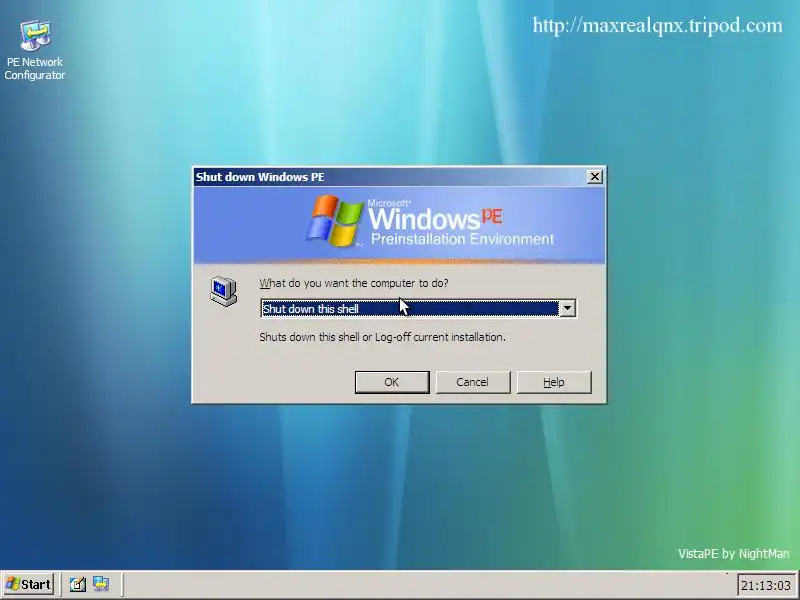Viewport: 800px width, 600px height.
Task: Close the Shut down Windows PE dialog
Action: point(594,177)
